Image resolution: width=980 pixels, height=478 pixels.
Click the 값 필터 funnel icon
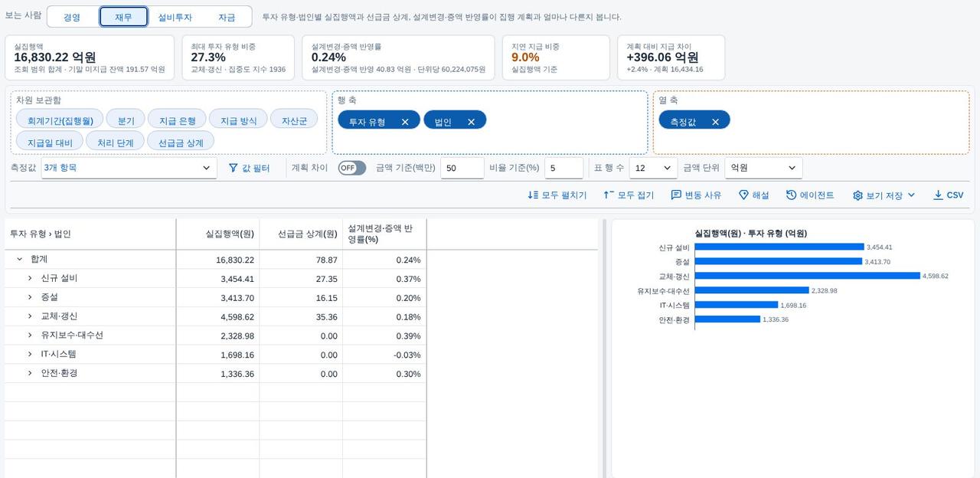[x=234, y=168]
